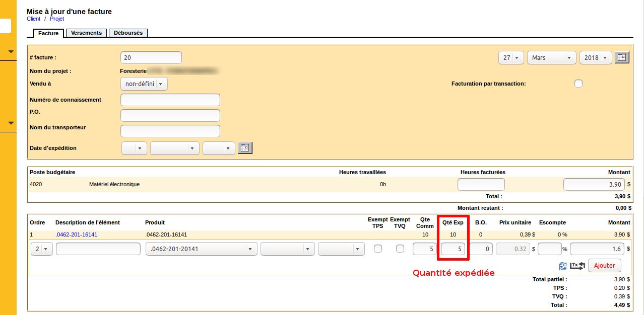Open the calendar icon next to invoice date
Image resolution: width=644 pixels, height=315 pixels.
click(621, 57)
